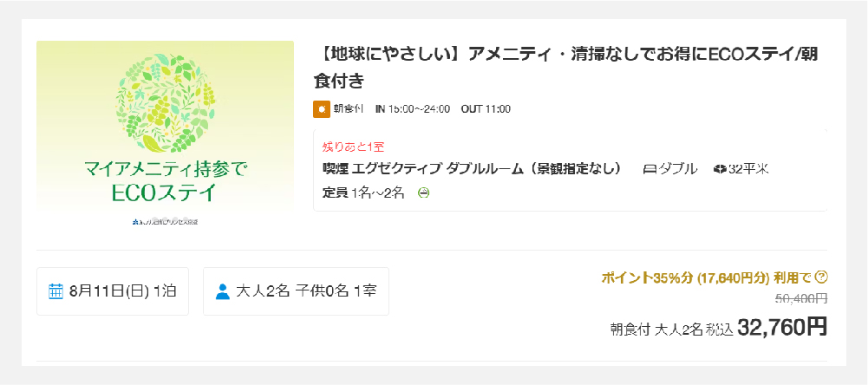The image size is (868, 385).
Task: Select the 喫煙 エグゼクティブ ダブルルーム room name
Action: 473,168
